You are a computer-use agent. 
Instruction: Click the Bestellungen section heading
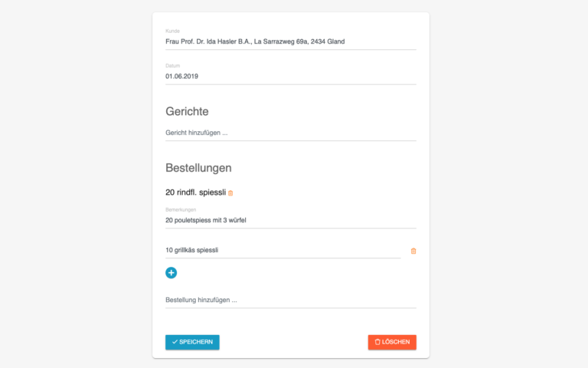point(198,168)
